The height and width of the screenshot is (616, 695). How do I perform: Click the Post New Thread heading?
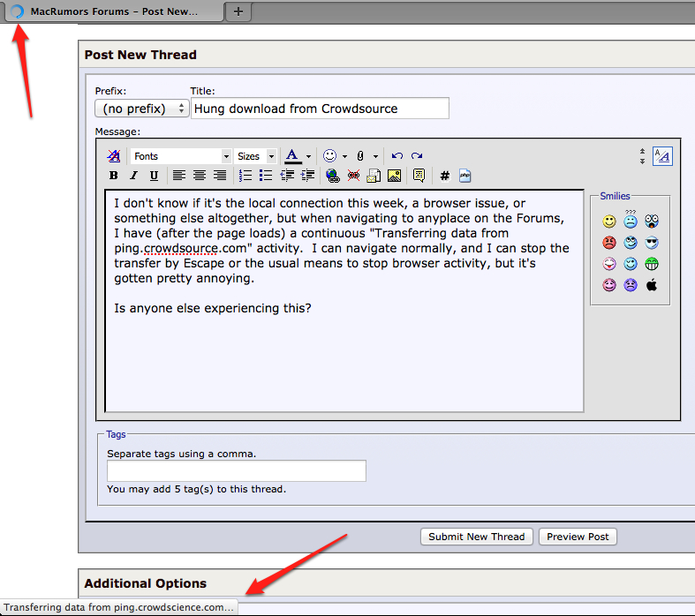pos(140,55)
